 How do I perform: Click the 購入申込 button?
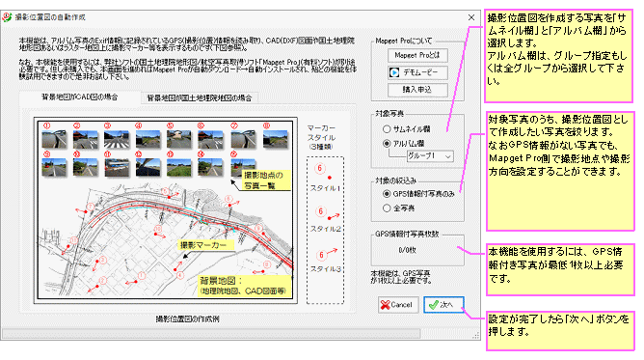pyautogui.click(x=417, y=90)
